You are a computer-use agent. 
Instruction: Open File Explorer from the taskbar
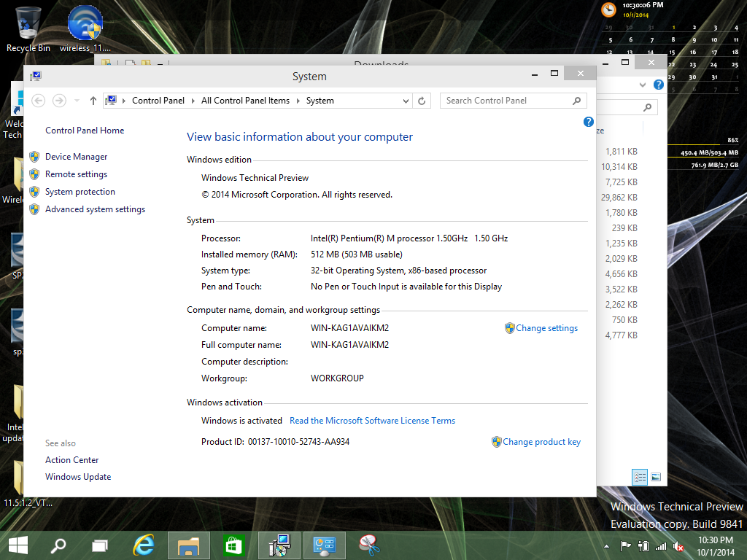tap(189, 545)
